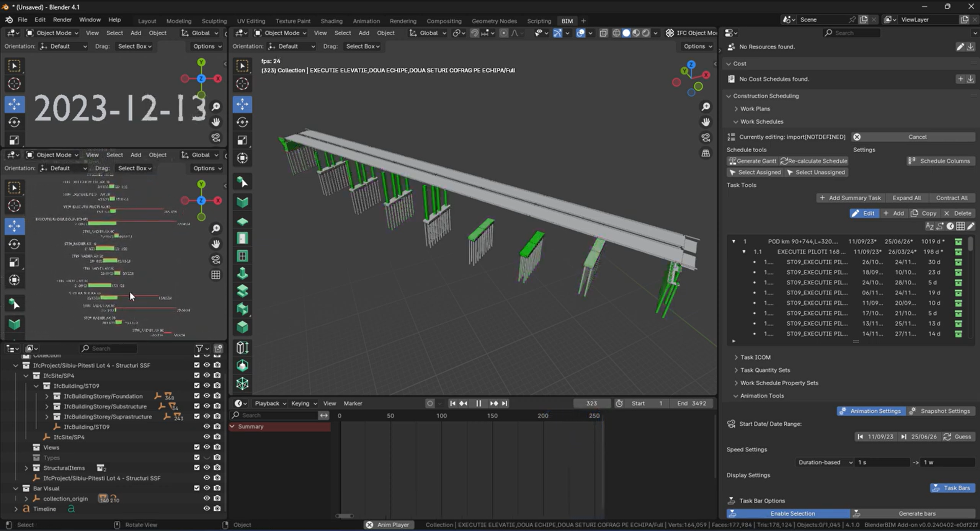Open the Duration-based speed dropdown
This screenshot has height=531, width=980.
click(825, 462)
